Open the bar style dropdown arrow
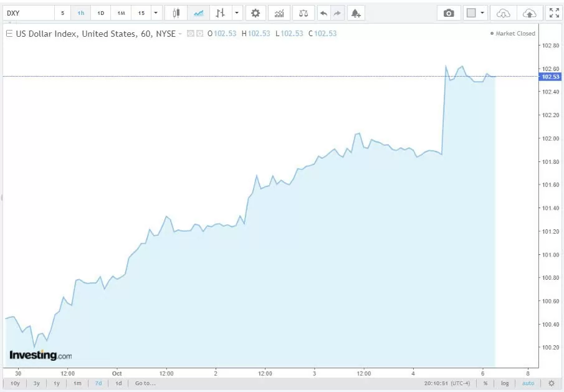 [x=237, y=13]
